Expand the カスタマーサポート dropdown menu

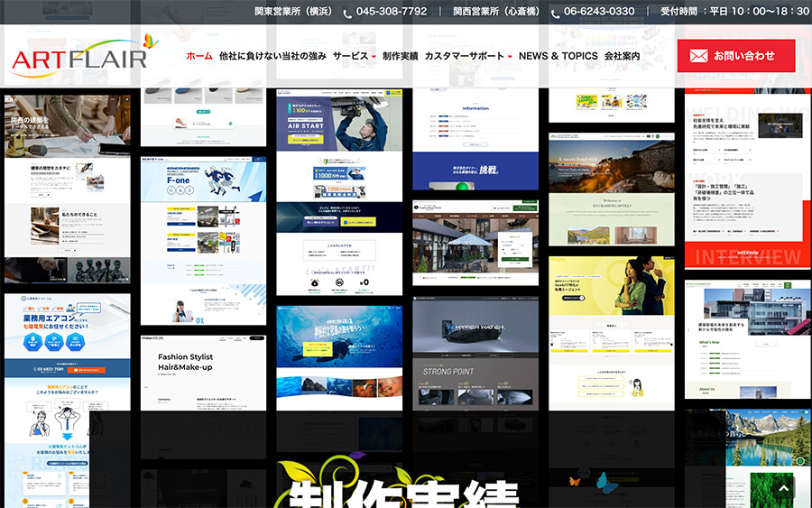pyautogui.click(x=468, y=56)
